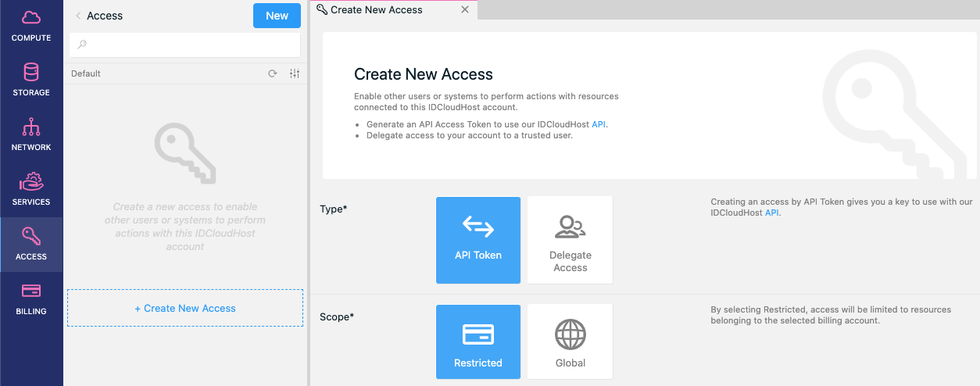Refresh the access list
980x386 pixels.
273,73
